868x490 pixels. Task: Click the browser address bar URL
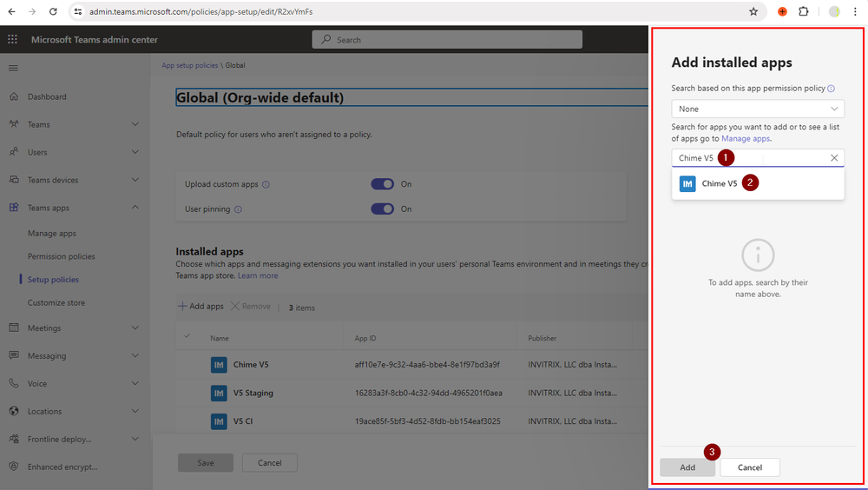[201, 11]
